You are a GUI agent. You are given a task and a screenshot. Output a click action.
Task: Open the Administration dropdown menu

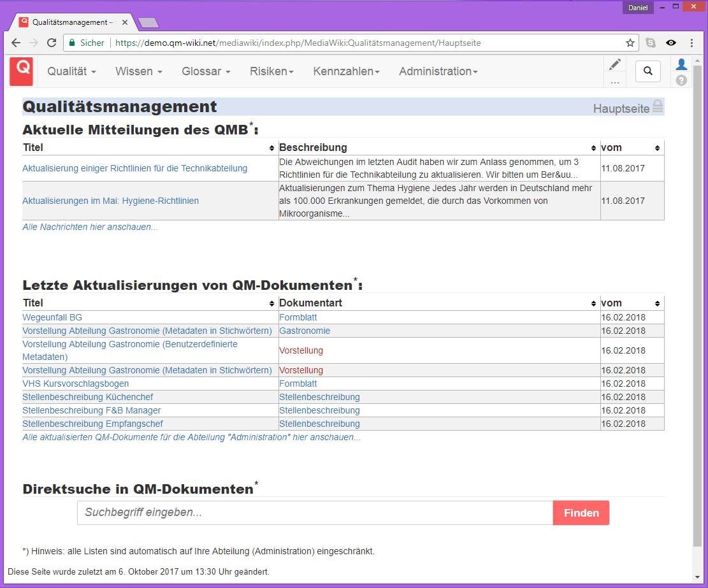coord(438,71)
